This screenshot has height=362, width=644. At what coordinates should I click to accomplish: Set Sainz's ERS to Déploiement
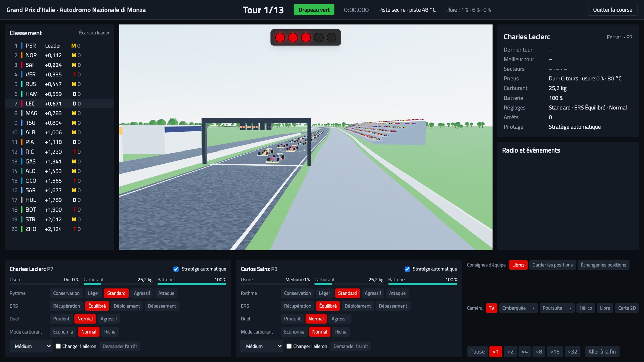pyautogui.click(x=358, y=306)
